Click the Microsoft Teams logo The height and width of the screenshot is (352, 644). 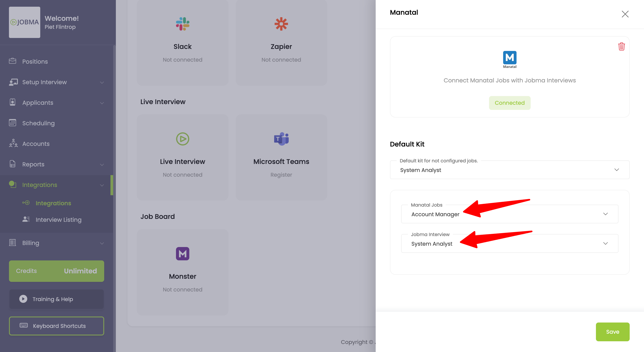click(x=281, y=139)
